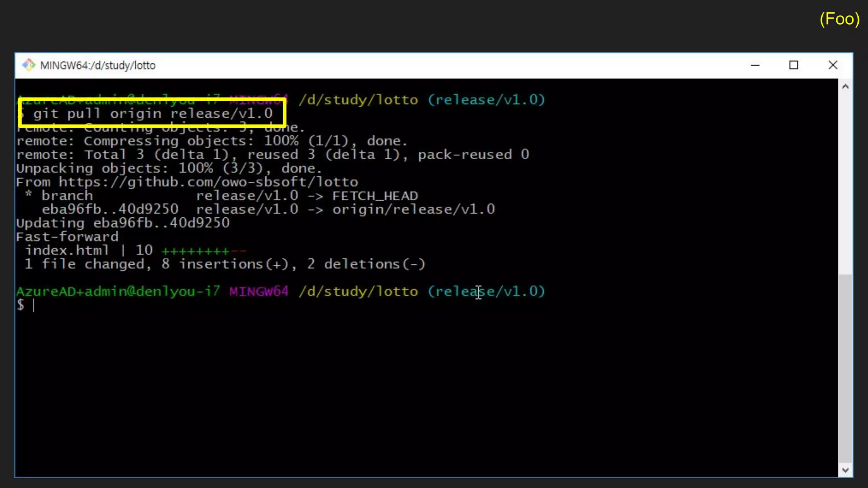868x488 pixels.
Task: Click the terminal scrollbar thumb
Action: point(845,368)
